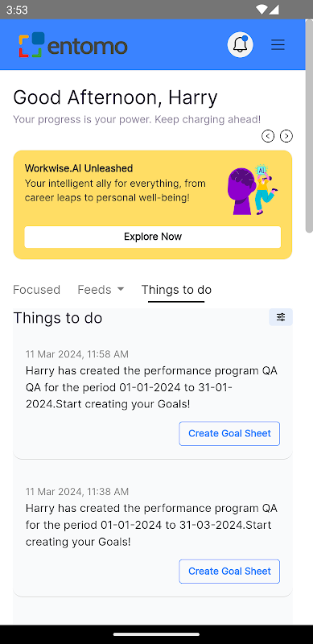Image resolution: width=313 pixels, height=644 pixels.
Task: Expand the Feeds dropdown arrow
Action: (x=121, y=289)
